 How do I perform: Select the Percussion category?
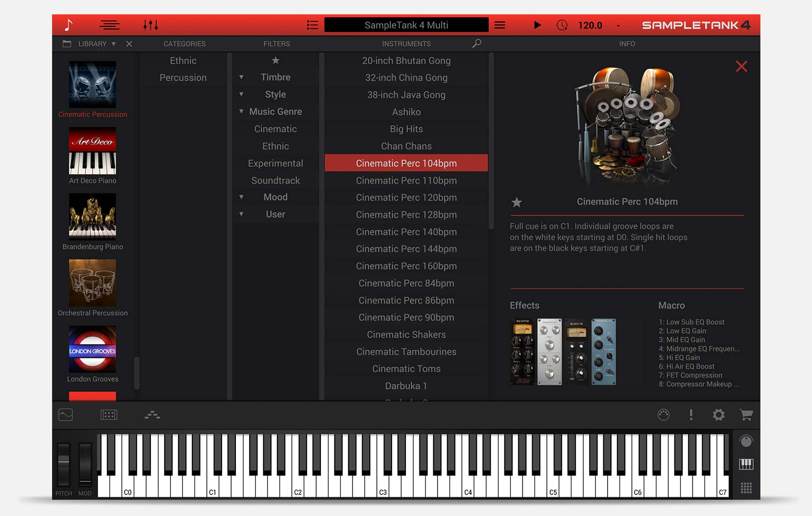[184, 77]
